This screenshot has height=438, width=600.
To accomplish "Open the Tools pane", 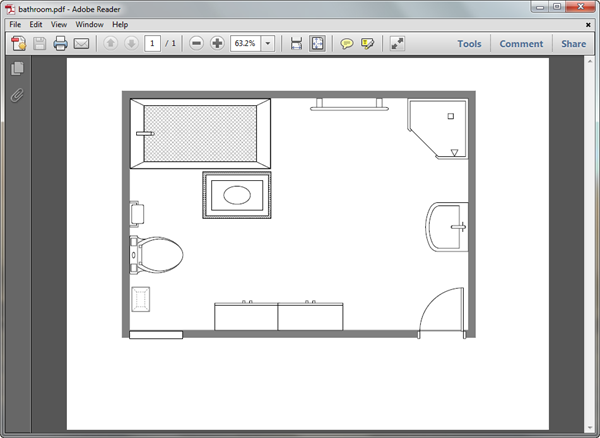I will [x=470, y=44].
